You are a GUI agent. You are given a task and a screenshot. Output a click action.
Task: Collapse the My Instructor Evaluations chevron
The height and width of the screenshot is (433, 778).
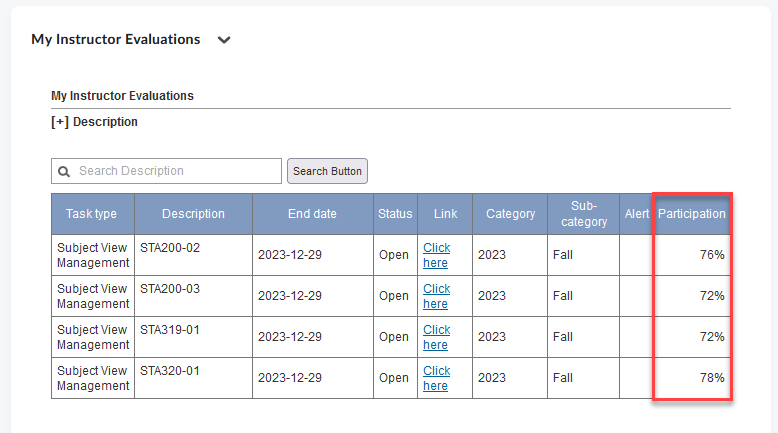224,40
